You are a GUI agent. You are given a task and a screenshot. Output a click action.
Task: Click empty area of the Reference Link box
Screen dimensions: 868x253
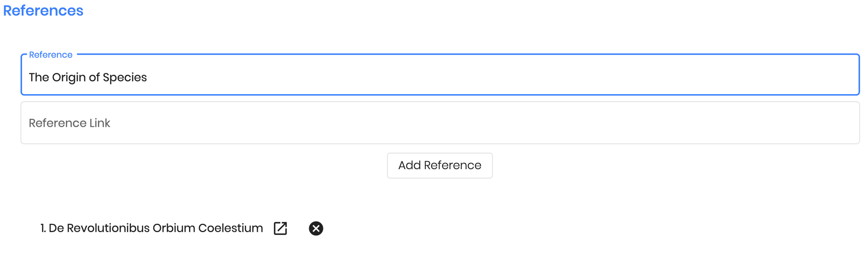point(477,123)
